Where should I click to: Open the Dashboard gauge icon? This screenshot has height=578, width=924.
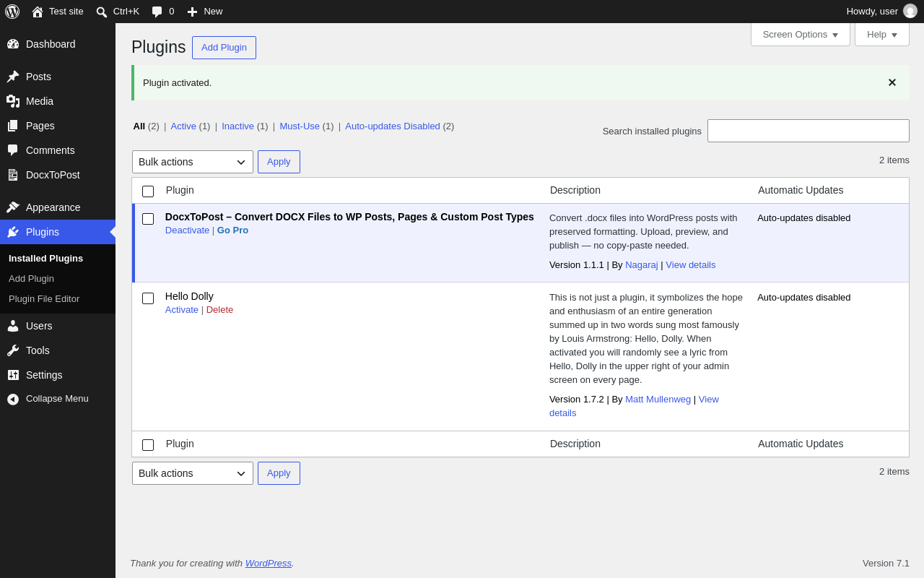(13, 44)
